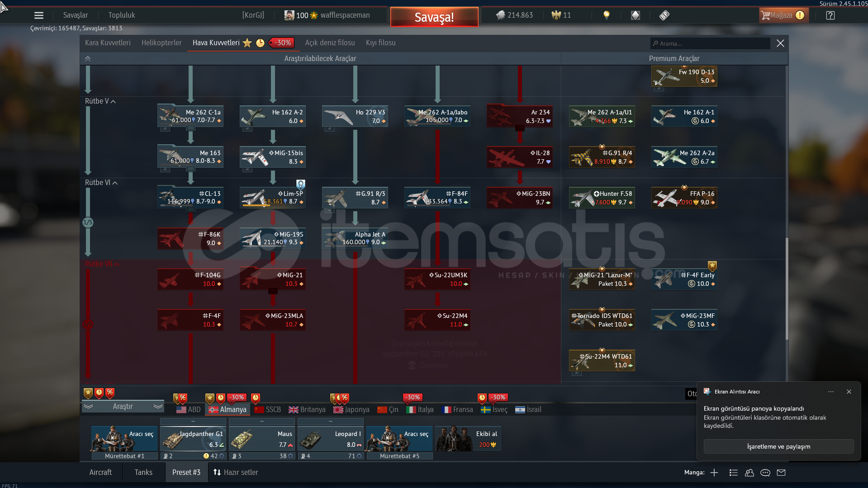The width and height of the screenshot is (868, 488).
Task: Collapse Rütbe VI rank section
Action: coord(101,183)
